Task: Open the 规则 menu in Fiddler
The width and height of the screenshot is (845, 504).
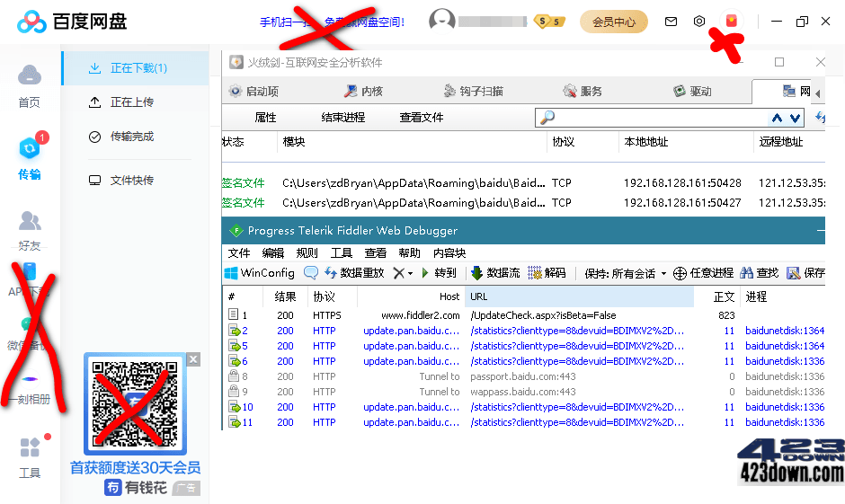Action: 307,253
